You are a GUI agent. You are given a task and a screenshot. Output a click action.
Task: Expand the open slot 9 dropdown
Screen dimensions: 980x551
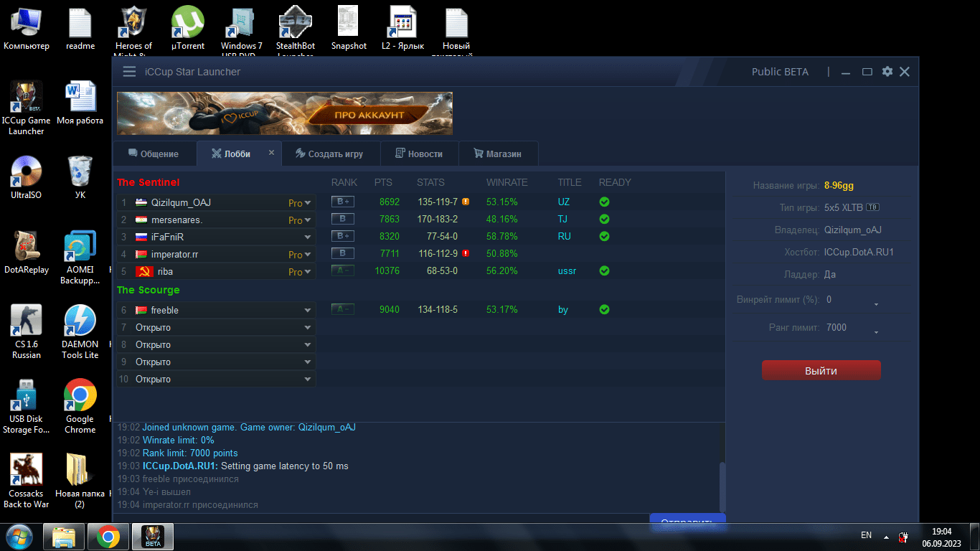pyautogui.click(x=308, y=362)
